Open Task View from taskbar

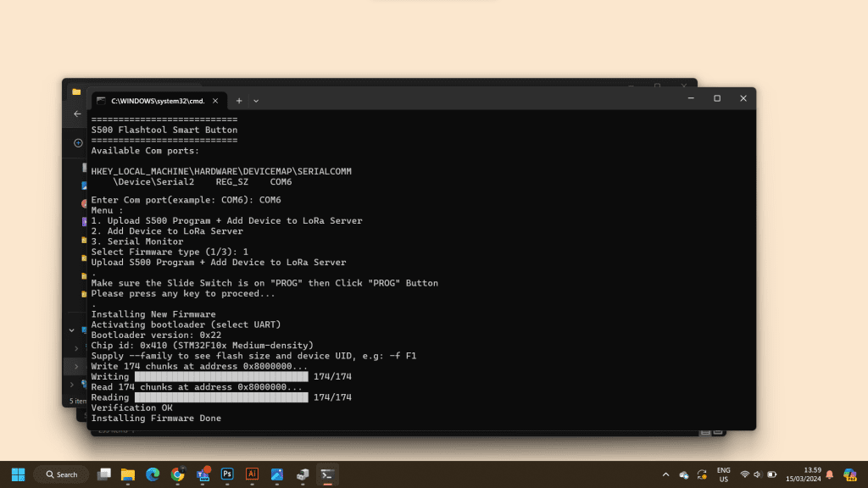pos(103,474)
